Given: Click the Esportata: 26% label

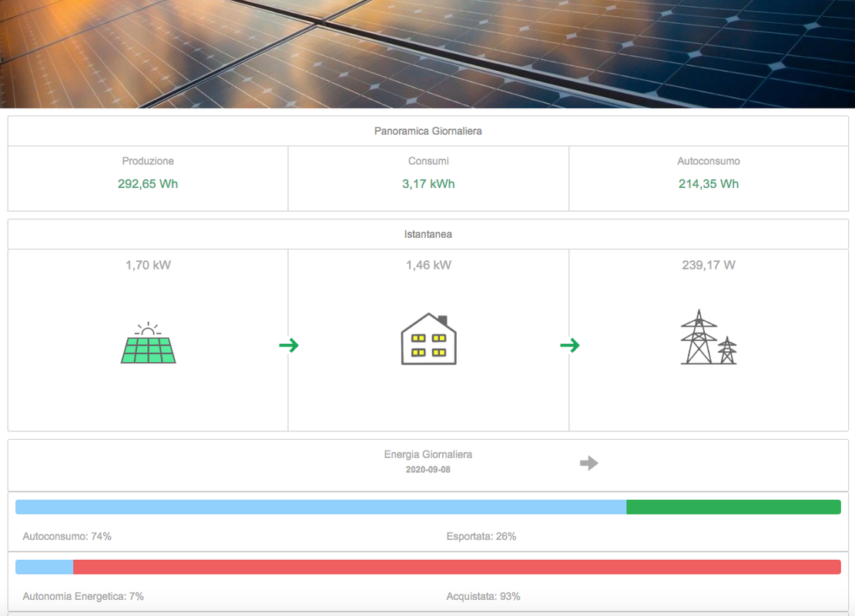Looking at the screenshot, I should tap(481, 537).
